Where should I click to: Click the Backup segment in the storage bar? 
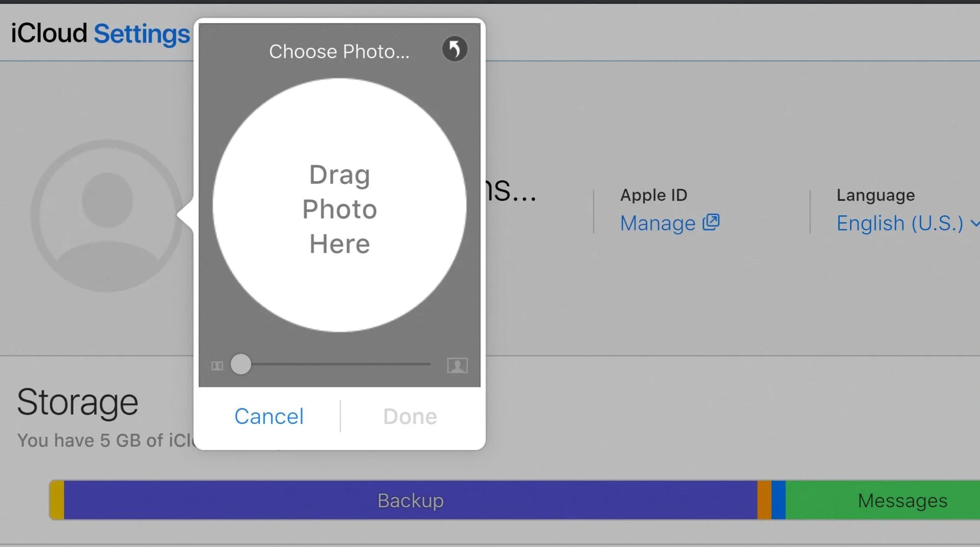click(410, 500)
